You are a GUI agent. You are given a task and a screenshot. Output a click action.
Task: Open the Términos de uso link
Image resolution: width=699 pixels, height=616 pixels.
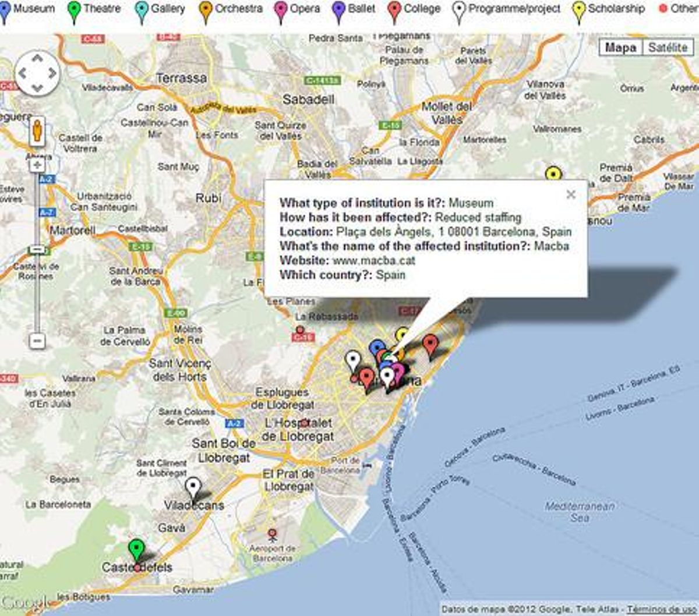coord(662,609)
